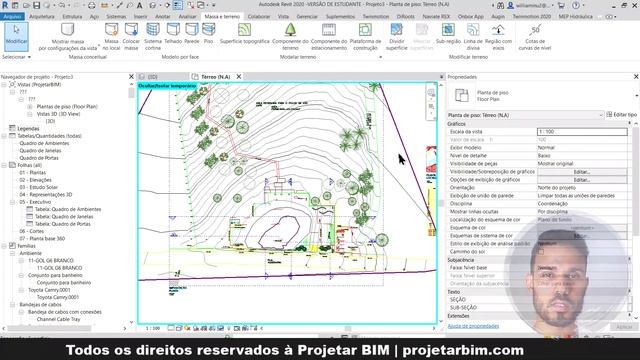
Task: Choose the Massa no local tool
Action: [x=111, y=37]
